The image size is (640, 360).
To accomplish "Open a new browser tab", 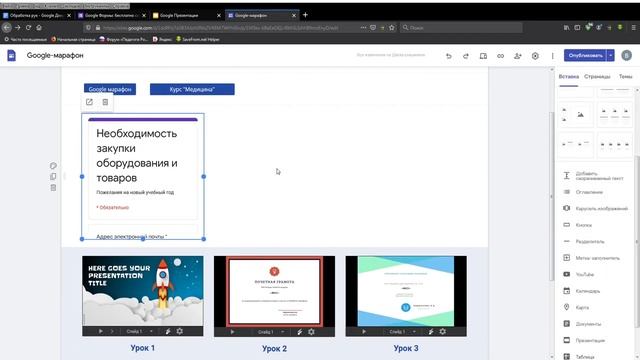I will [x=305, y=15].
